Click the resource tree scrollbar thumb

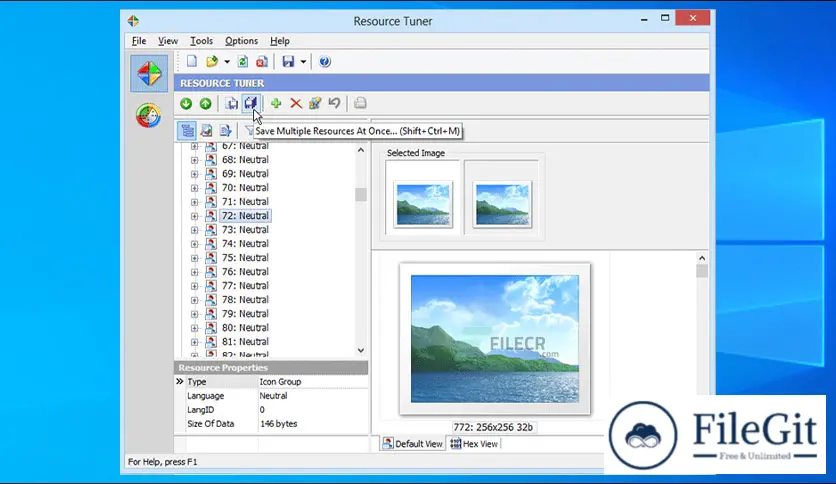(x=361, y=194)
